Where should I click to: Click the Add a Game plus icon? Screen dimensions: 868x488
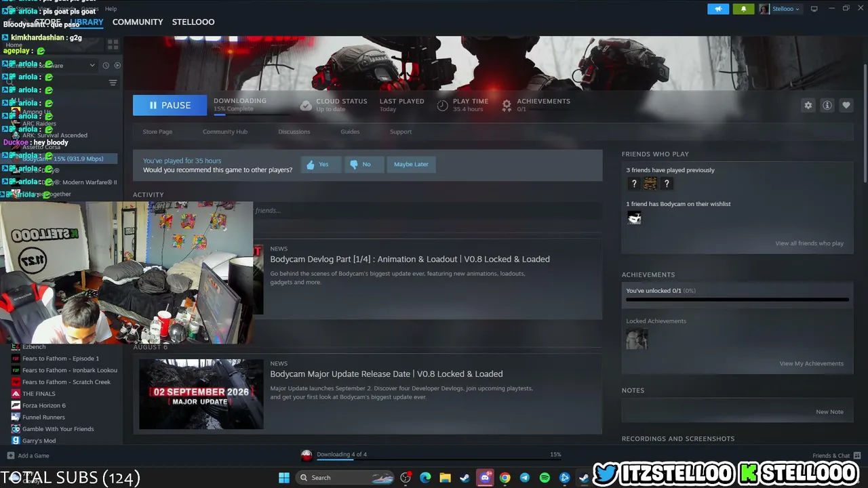pos(10,455)
